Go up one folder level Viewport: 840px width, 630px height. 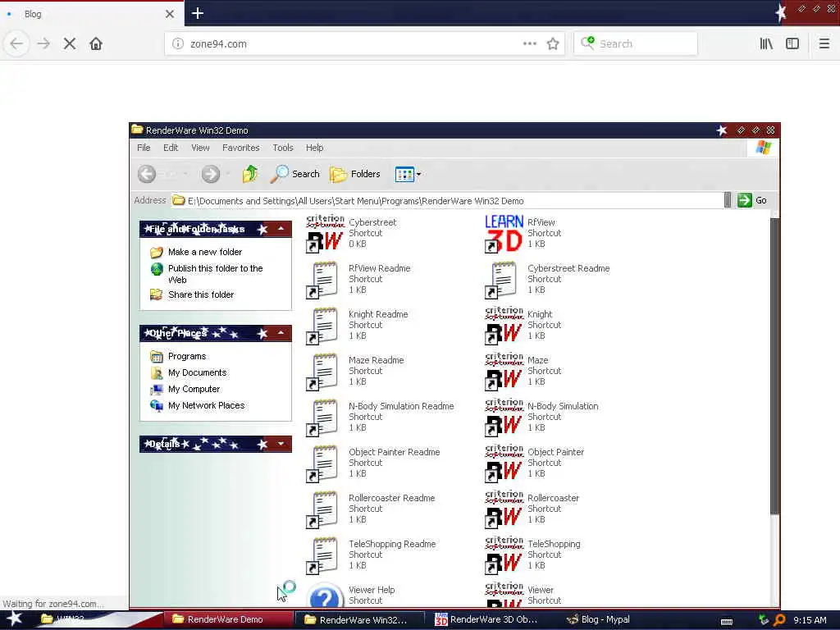[250, 174]
